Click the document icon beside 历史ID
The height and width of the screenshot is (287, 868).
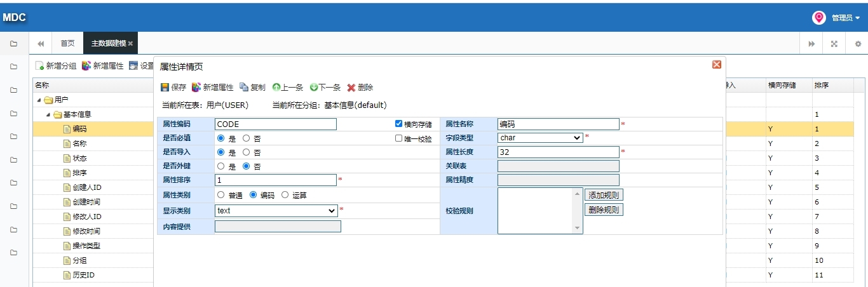67,275
